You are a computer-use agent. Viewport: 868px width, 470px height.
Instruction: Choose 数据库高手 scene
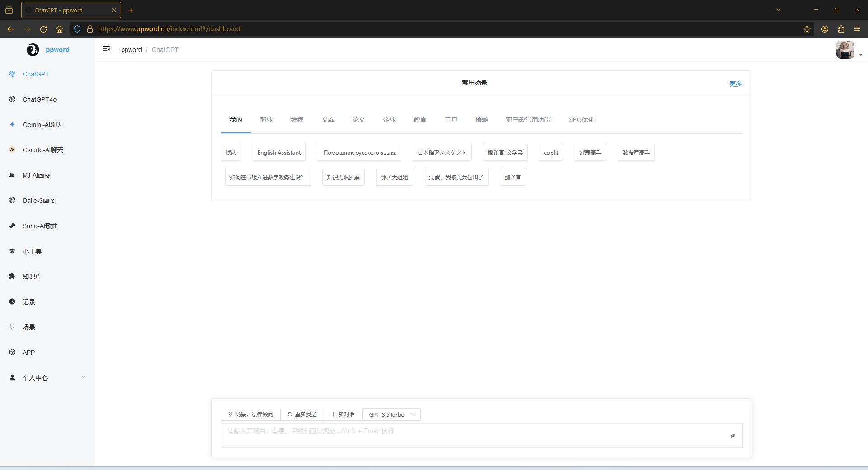click(636, 152)
